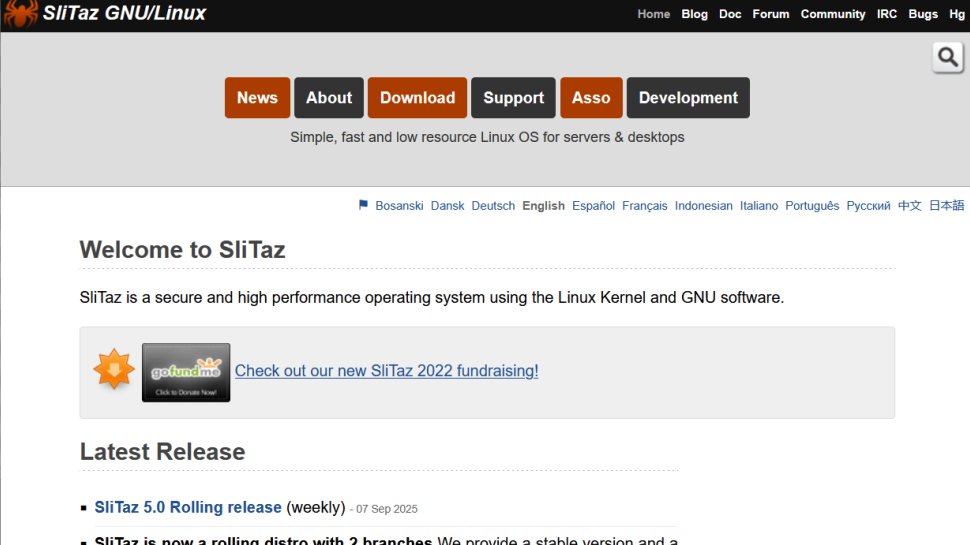Open the About page button

(329, 98)
